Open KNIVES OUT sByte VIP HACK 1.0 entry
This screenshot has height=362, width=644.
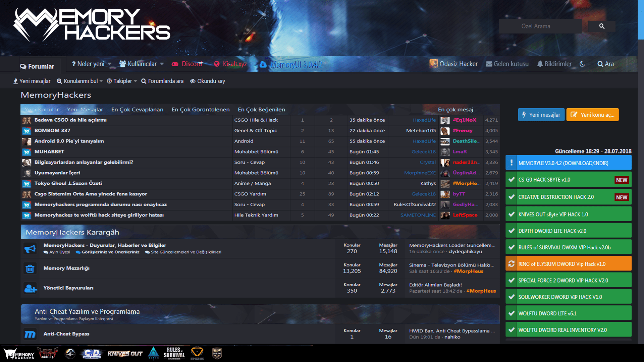(x=569, y=214)
